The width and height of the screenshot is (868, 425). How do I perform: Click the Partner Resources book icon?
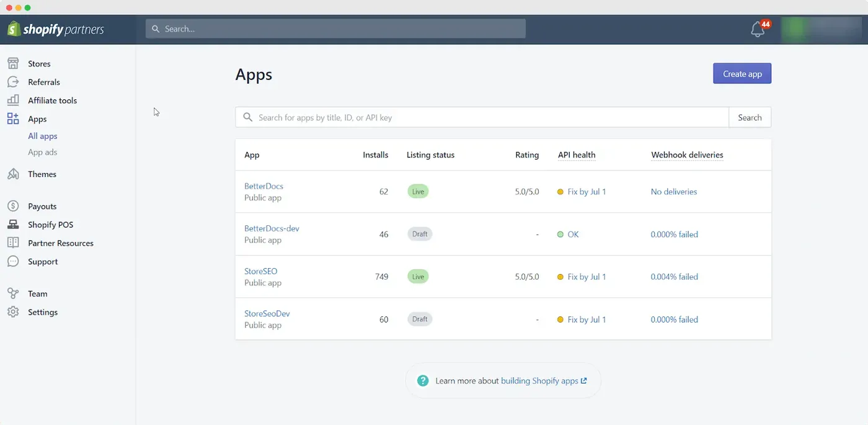click(x=13, y=243)
